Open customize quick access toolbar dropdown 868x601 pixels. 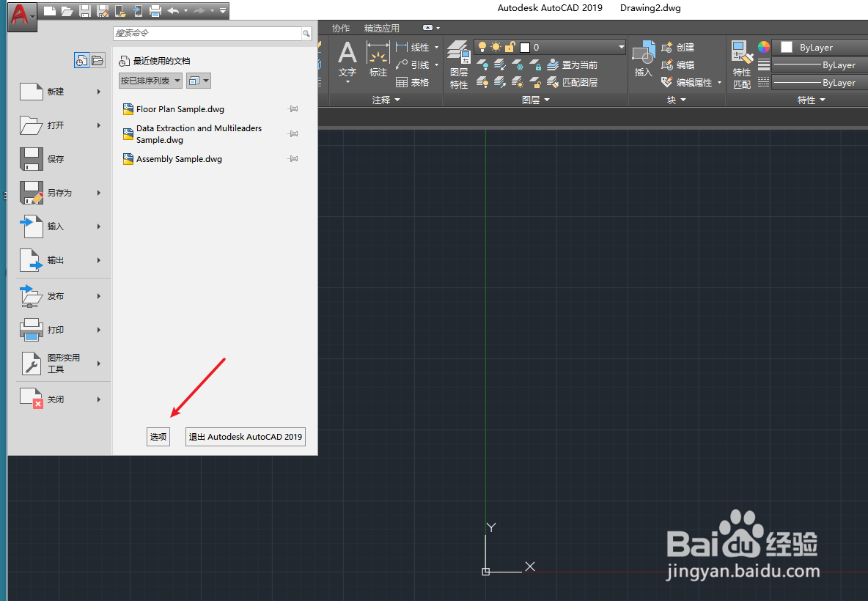tap(223, 10)
